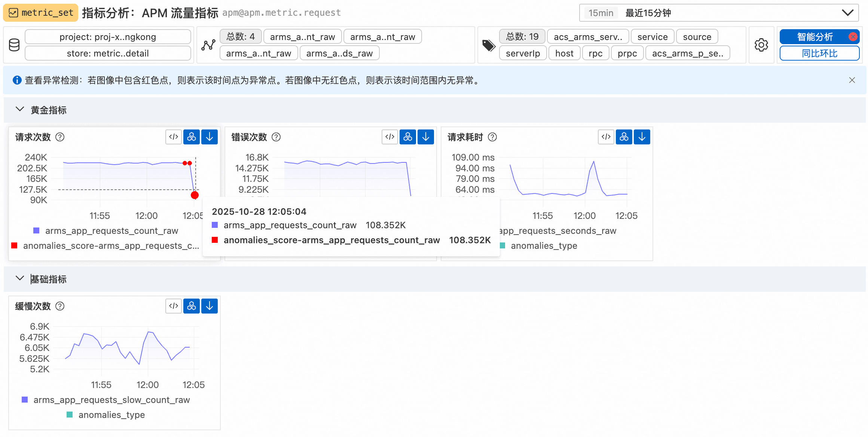The image size is (868, 437).
Task: Click the help icon beside 缓慢次数
Action: tap(60, 306)
